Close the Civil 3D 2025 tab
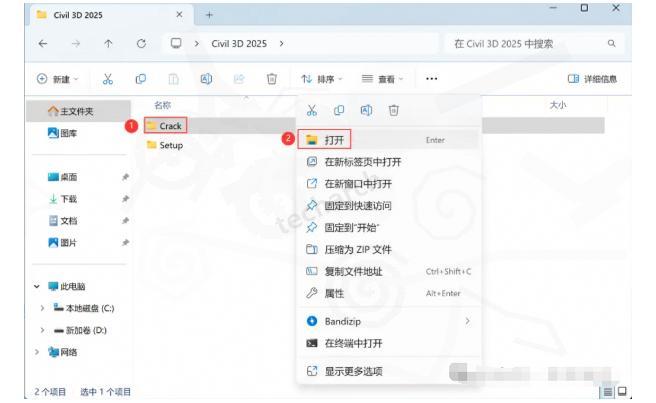 179,15
